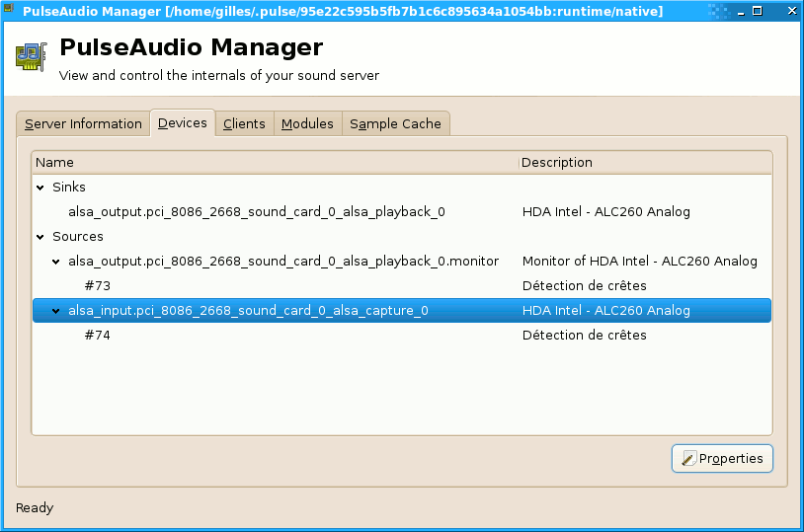Collapse the alsa_input capture_0 source entry
Viewport: 804px width, 532px height.
point(56,311)
